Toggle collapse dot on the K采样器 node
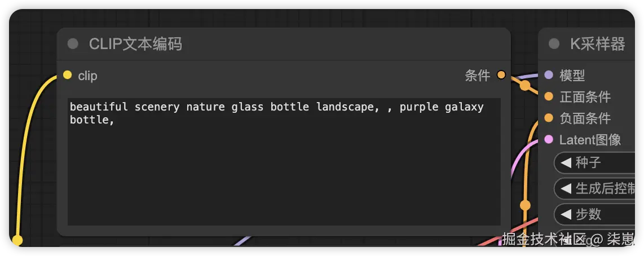 click(554, 44)
